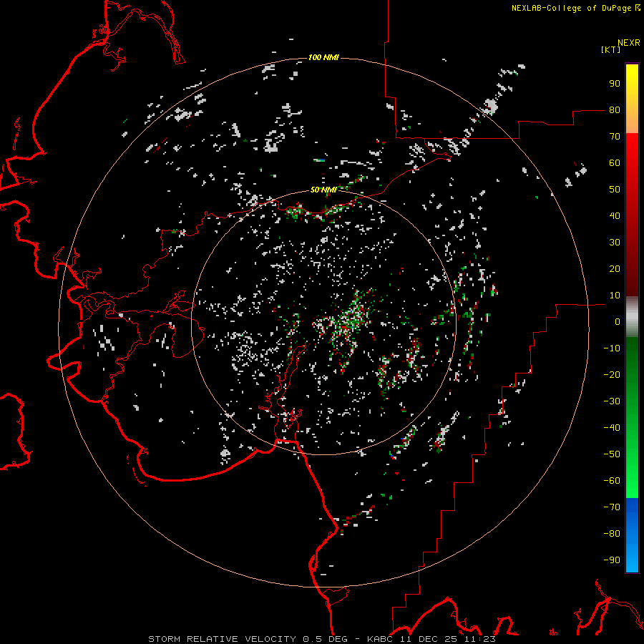The height and width of the screenshot is (644, 644).
Task: Select the positive 70 knot scale label
Action: coord(615,137)
